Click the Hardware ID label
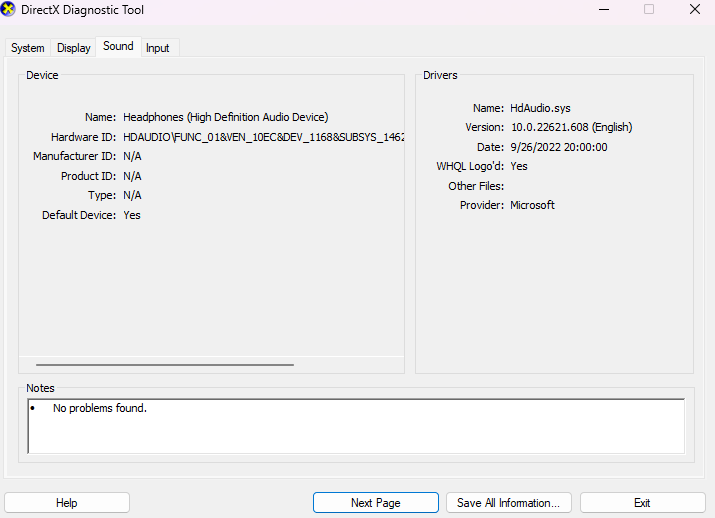Image resolution: width=715 pixels, height=518 pixels. 83,137
